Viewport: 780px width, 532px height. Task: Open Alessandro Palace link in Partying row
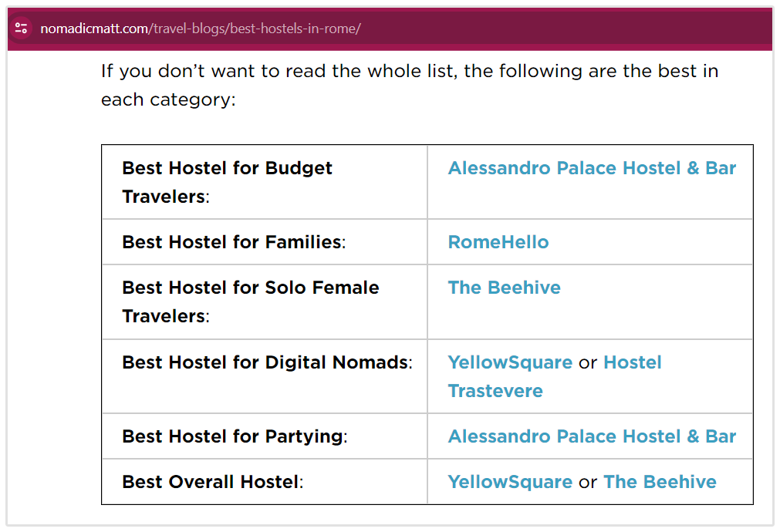tap(592, 436)
